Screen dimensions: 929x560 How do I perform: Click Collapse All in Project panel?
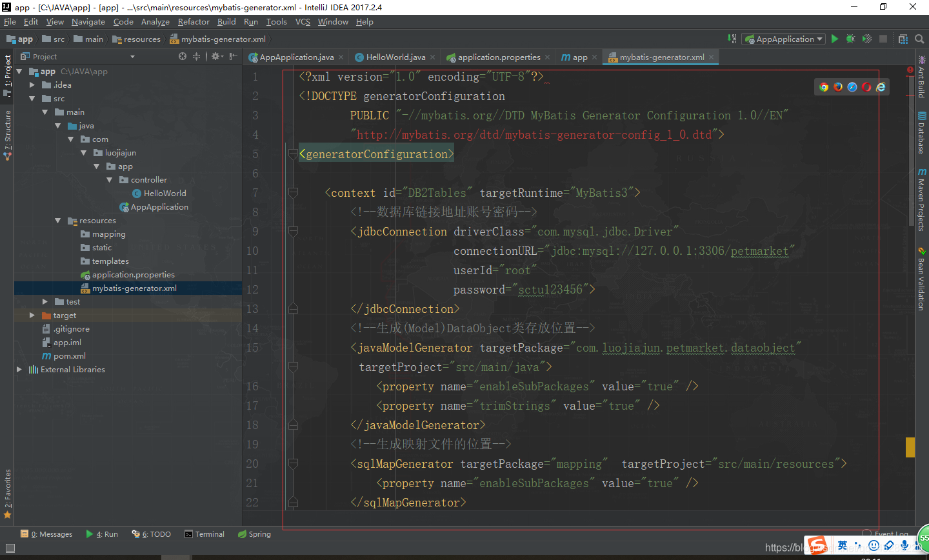click(197, 56)
